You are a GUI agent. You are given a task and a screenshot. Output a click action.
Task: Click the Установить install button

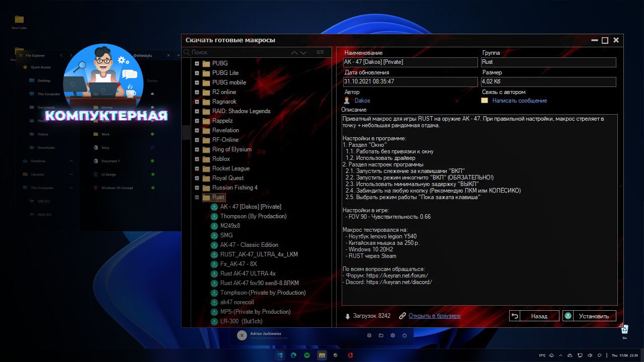pyautogui.click(x=589, y=316)
